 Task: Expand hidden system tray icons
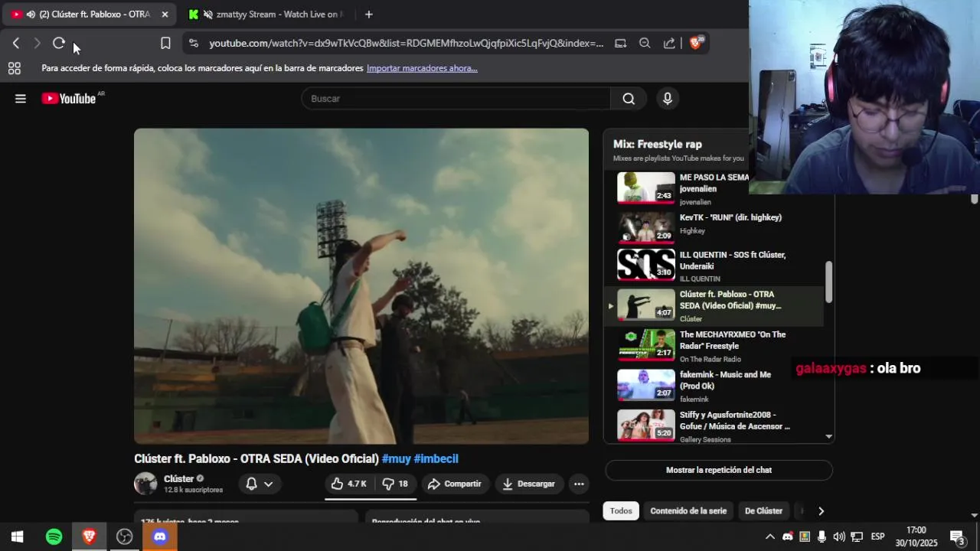[770, 536]
